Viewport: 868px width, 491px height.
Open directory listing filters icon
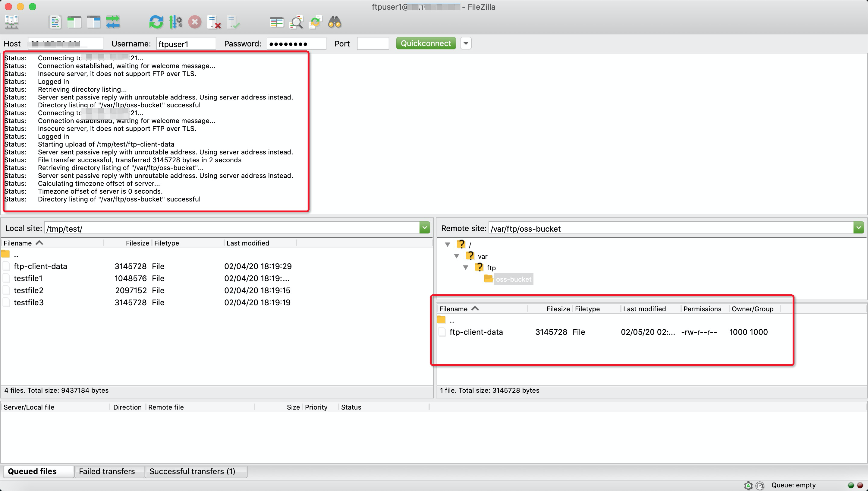click(277, 22)
